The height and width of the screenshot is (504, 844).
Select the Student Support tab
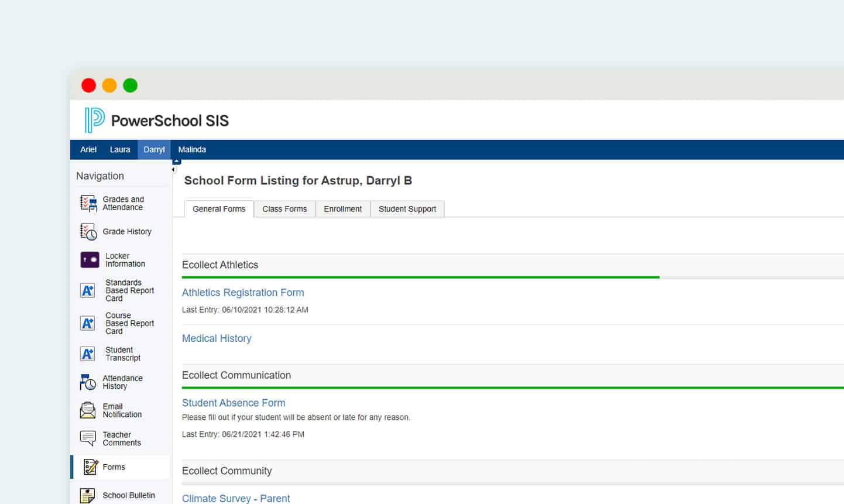(x=407, y=209)
